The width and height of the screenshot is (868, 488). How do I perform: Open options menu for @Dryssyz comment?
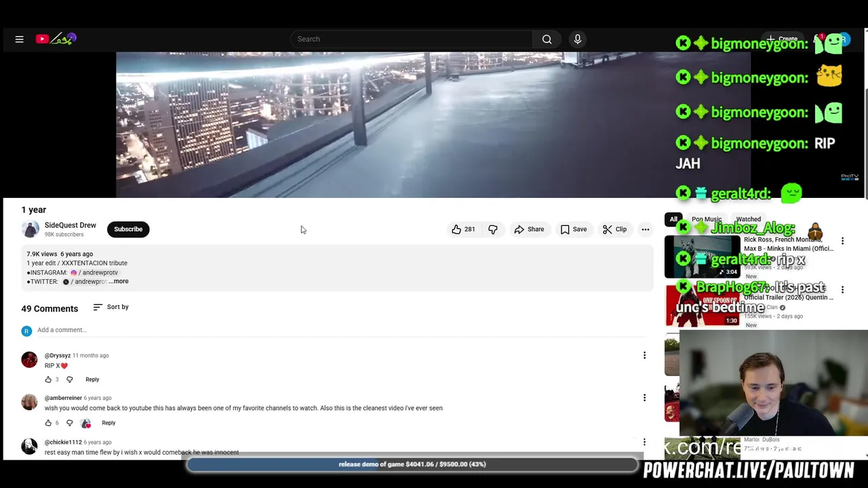point(644,355)
